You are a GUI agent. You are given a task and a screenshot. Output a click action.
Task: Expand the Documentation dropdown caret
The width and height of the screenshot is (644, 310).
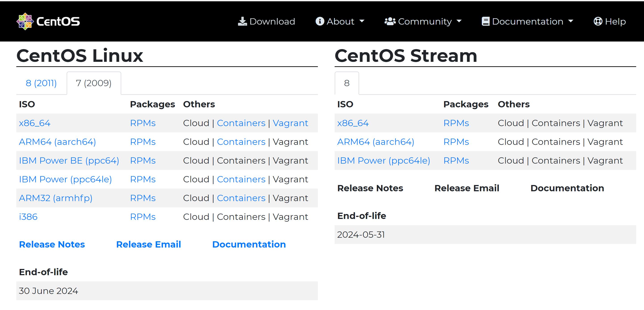(x=571, y=21)
